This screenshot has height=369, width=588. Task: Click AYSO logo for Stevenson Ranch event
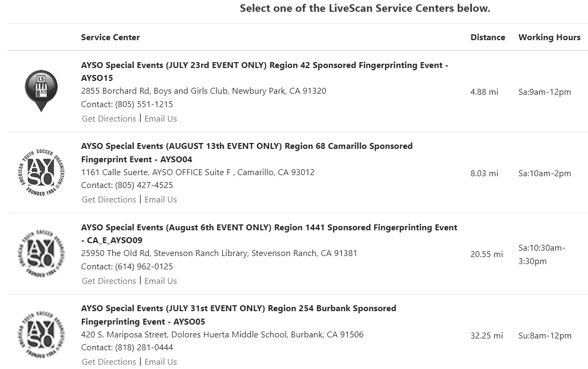pos(41,254)
